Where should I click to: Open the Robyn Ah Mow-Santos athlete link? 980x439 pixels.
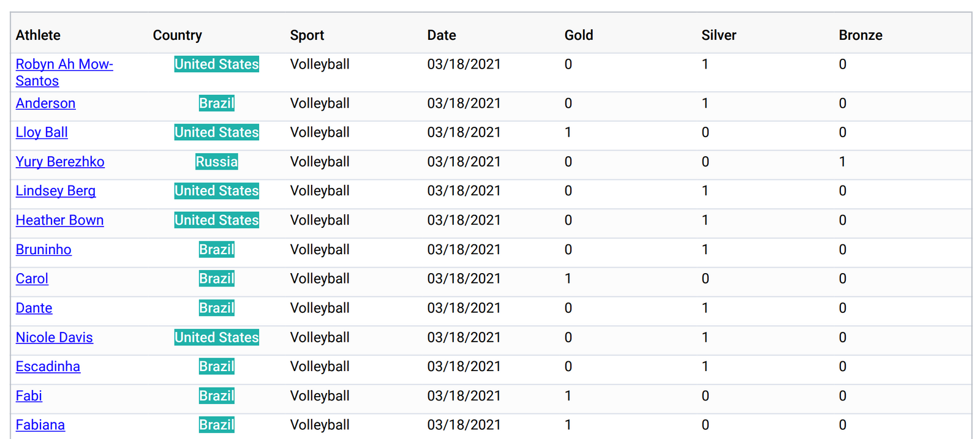(x=64, y=65)
